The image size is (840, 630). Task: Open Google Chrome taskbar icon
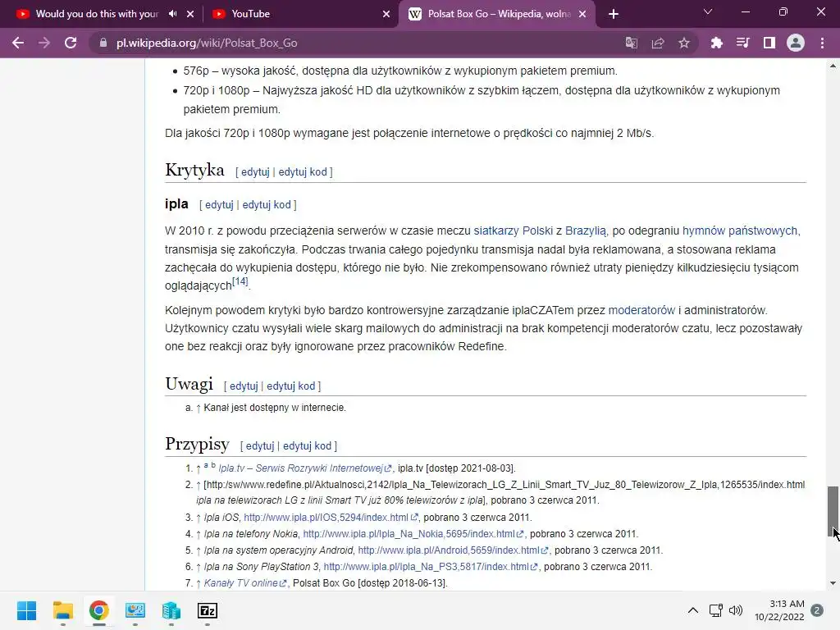click(98, 610)
